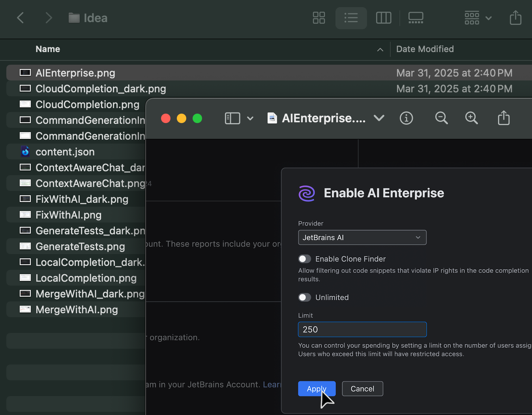The width and height of the screenshot is (532, 415).
Task: Open Finder group-by options dropdown
Action: [x=478, y=18]
